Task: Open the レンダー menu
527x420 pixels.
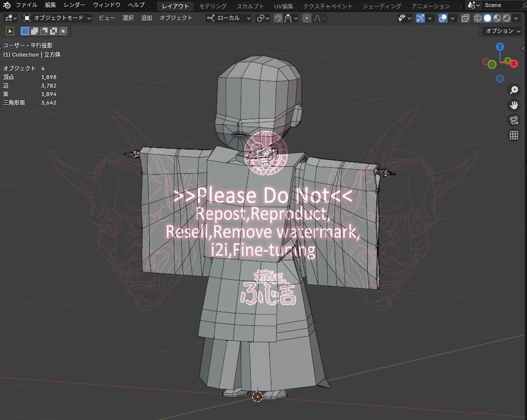Action: [x=75, y=5]
